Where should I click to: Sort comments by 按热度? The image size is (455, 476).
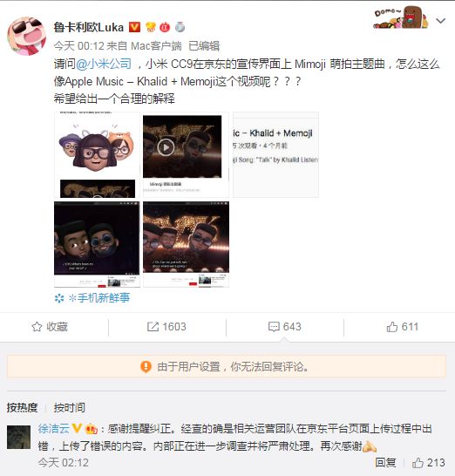pyautogui.click(x=22, y=407)
